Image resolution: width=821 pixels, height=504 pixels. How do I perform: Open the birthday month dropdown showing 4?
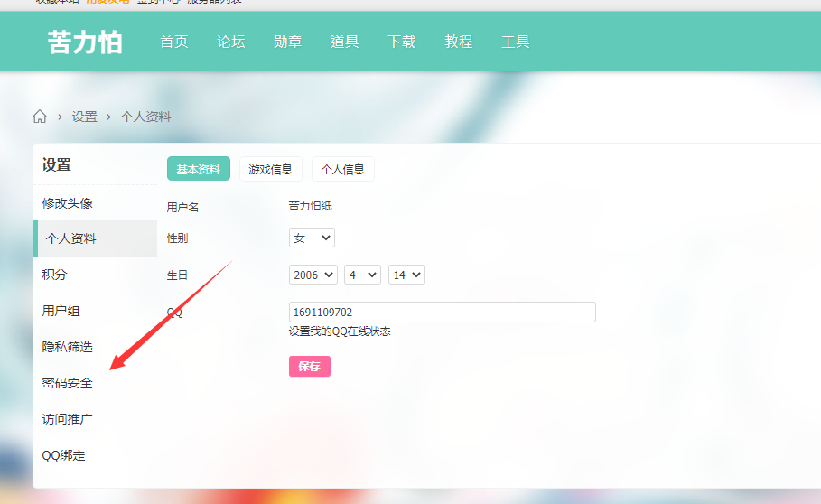click(362, 275)
